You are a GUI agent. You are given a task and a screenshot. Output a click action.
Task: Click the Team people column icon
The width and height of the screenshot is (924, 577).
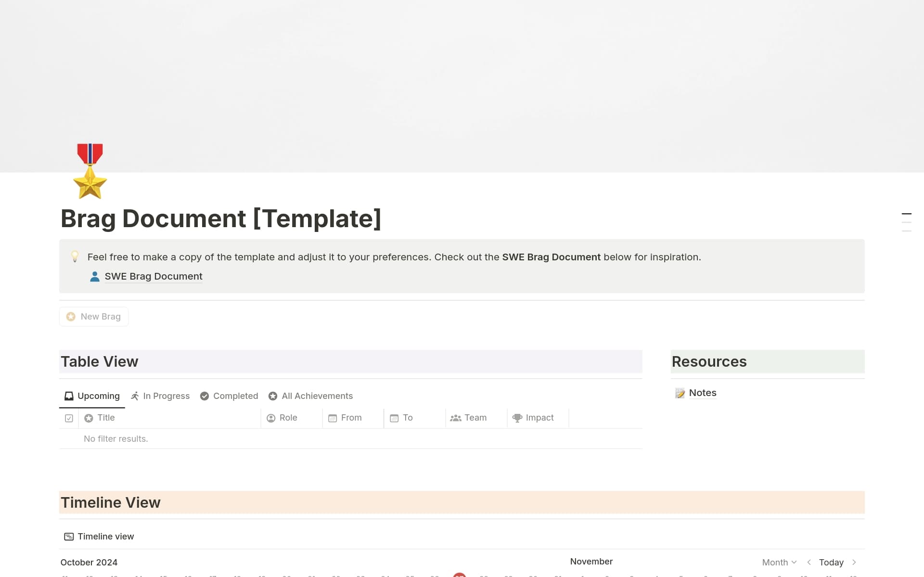pyautogui.click(x=456, y=418)
